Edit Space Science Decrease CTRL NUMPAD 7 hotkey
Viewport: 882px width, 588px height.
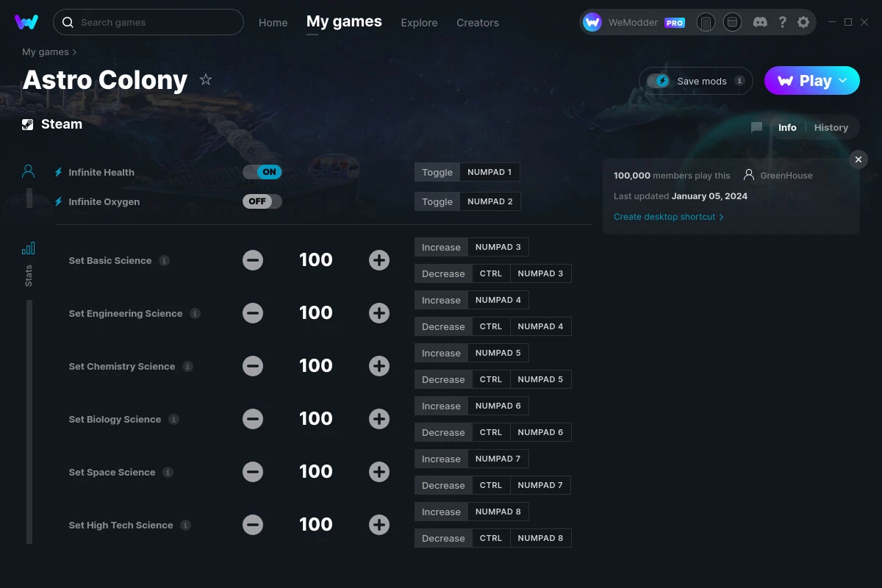[493, 485]
